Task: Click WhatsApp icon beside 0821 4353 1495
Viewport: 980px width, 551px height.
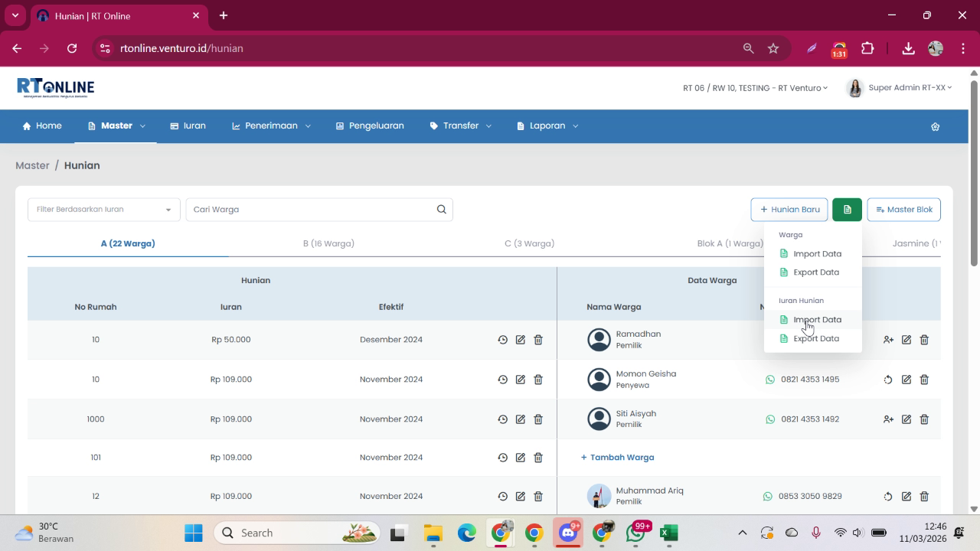Action: click(770, 380)
